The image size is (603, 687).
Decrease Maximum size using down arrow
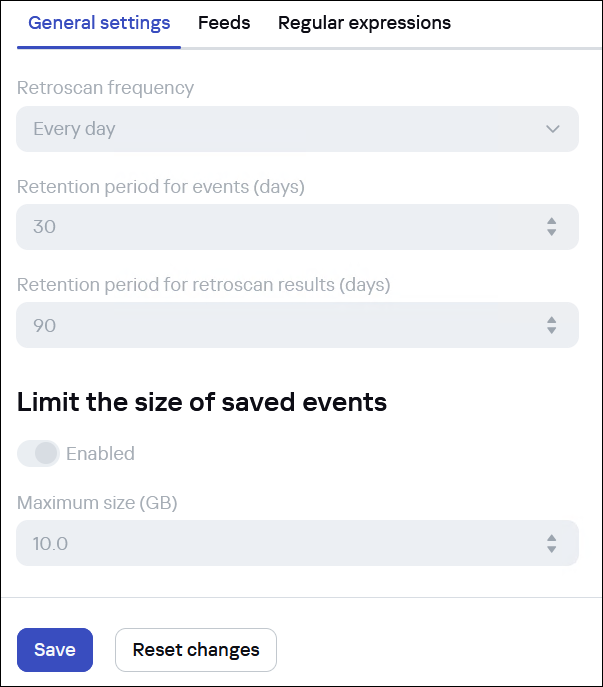[x=551, y=549]
